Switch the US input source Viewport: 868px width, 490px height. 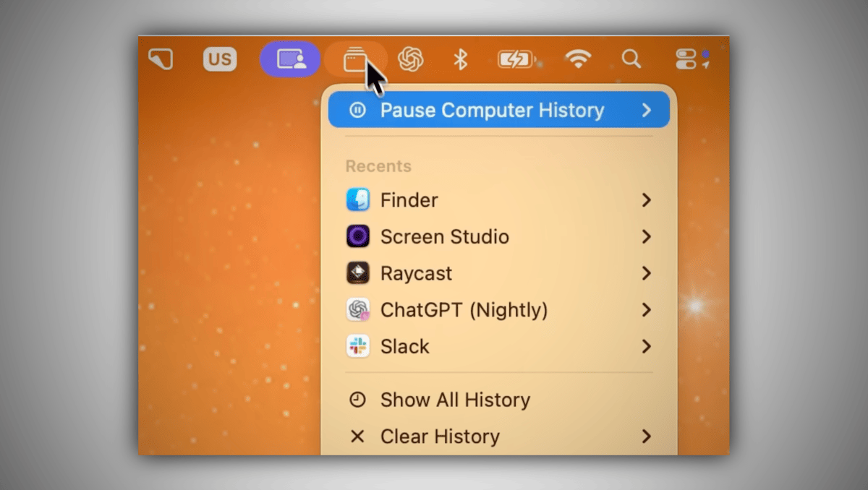pos(220,59)
